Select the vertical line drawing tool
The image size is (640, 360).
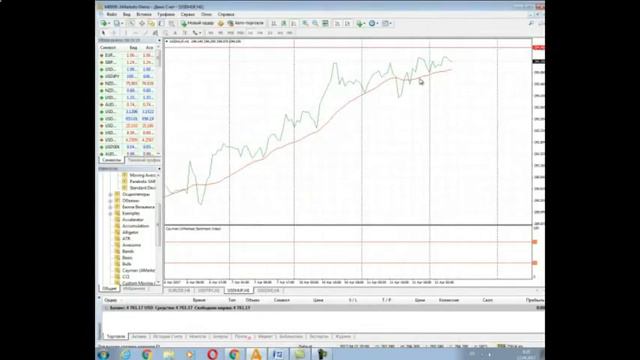(126, 33)
